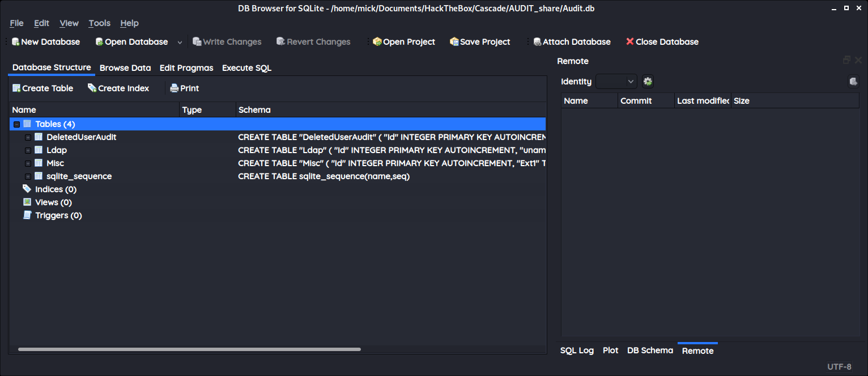Print the database structure
The width and height of the screenshot is (868, 376).
pos(184,88)
